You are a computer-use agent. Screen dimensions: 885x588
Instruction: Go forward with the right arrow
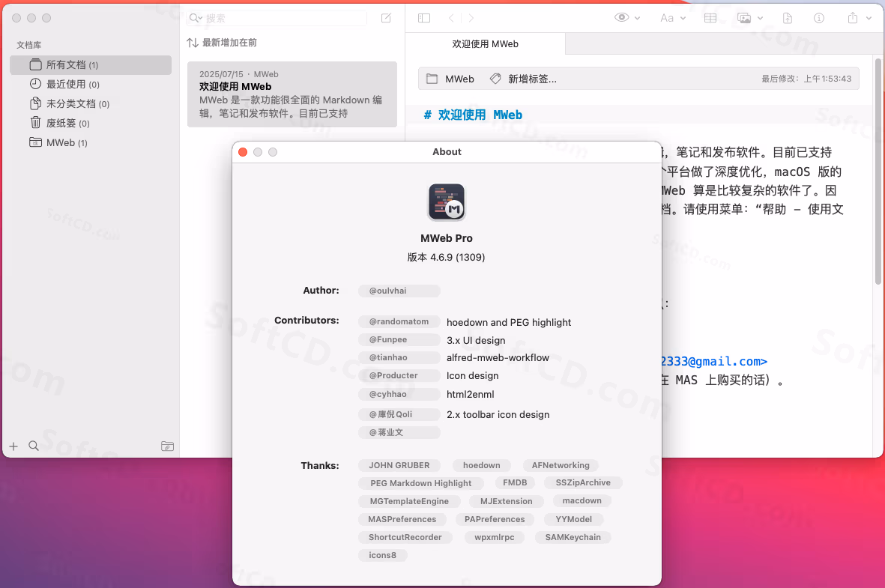(471, 18)
